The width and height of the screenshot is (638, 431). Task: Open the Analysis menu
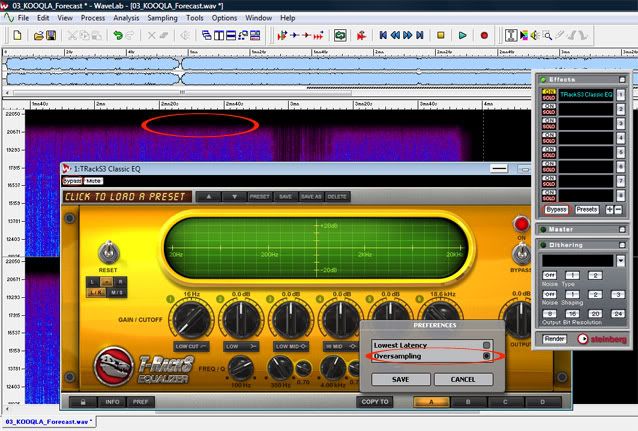click(126, 18)
